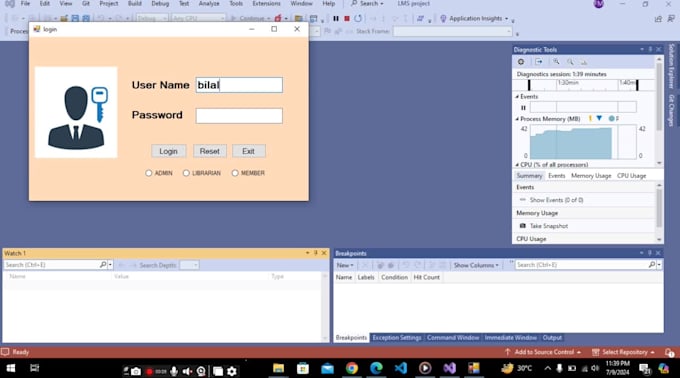Restart the debugging session
This screenshot has height=378, width=680.
(358, 19)
